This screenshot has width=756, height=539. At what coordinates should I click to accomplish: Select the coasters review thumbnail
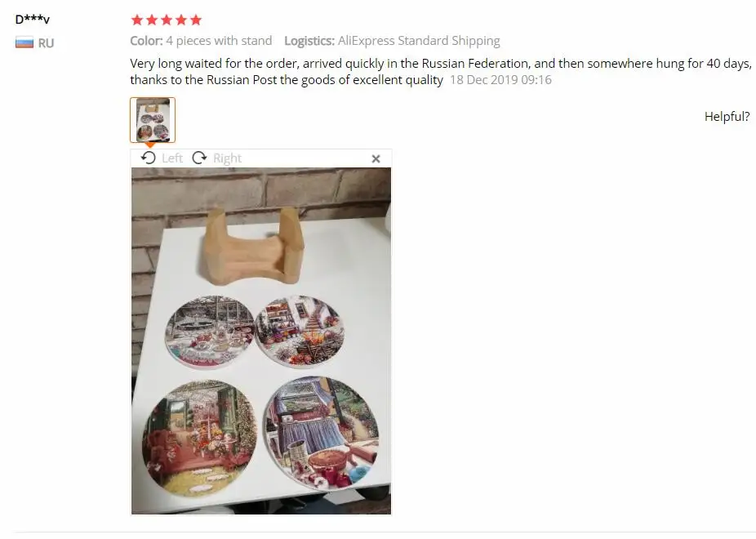[153, 120]
